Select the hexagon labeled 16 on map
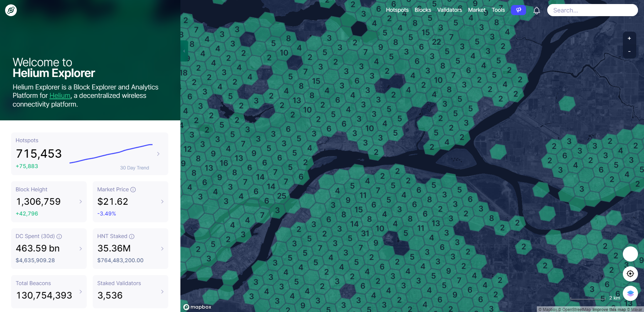Viewport: 644px width, 312px height. coord(224,163)
